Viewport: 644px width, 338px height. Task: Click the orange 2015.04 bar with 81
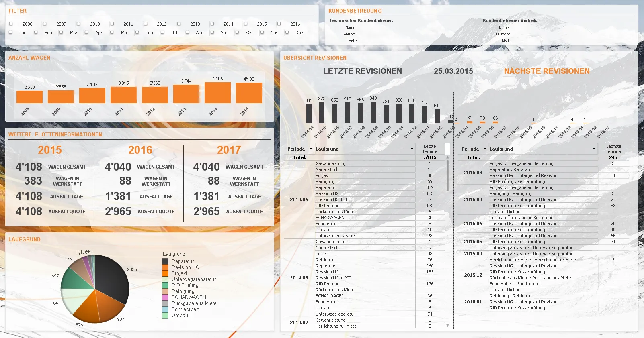tap(470, 122)
